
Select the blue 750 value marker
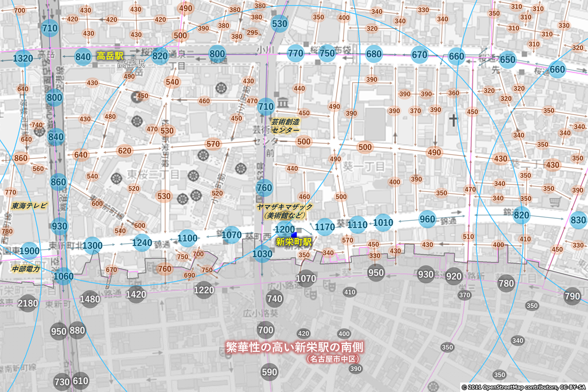tap(327, 54)
